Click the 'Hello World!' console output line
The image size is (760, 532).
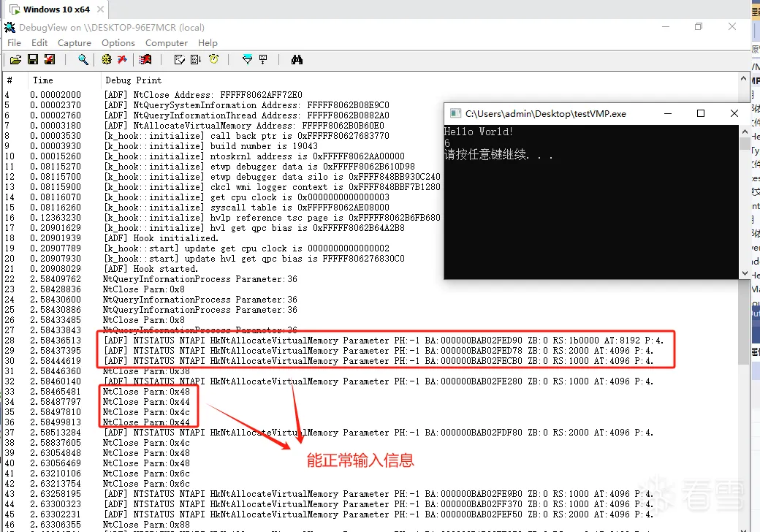coord(479,132)
